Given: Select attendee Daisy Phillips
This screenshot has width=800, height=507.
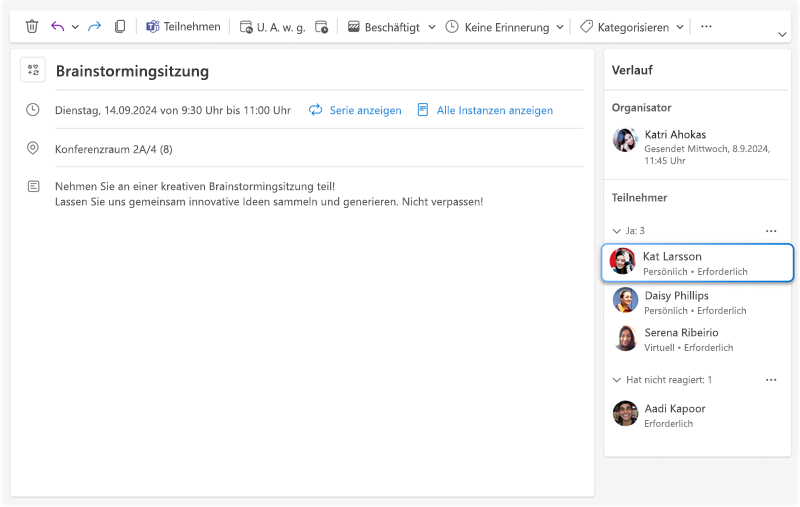Looking at the screenshot, I should (x=697, y=302).
